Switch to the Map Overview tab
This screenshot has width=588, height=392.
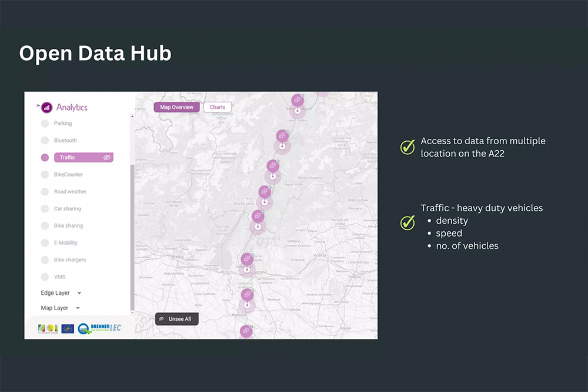(176, 107)
